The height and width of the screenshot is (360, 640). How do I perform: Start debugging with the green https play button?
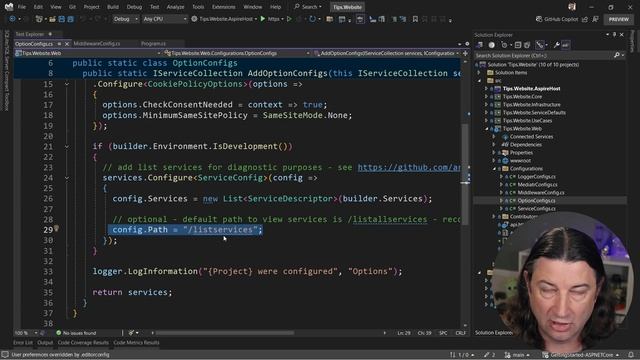pyautogui.click(x=263, y=19)
